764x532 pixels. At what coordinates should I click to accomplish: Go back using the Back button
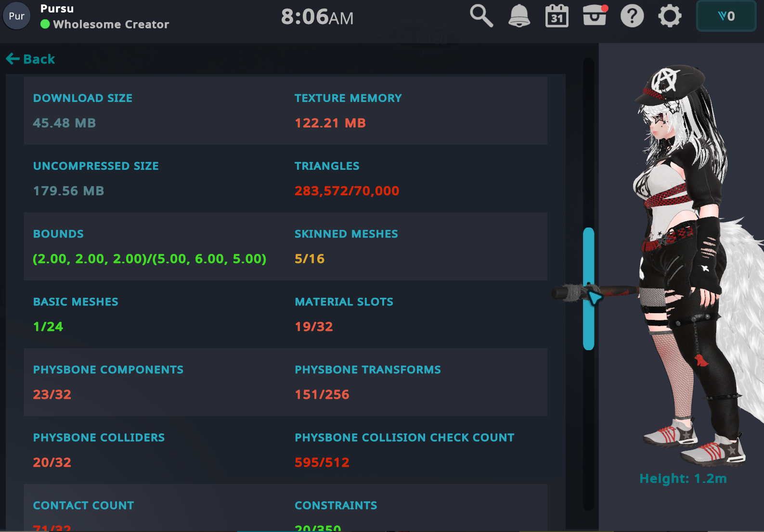coord(31,59)
